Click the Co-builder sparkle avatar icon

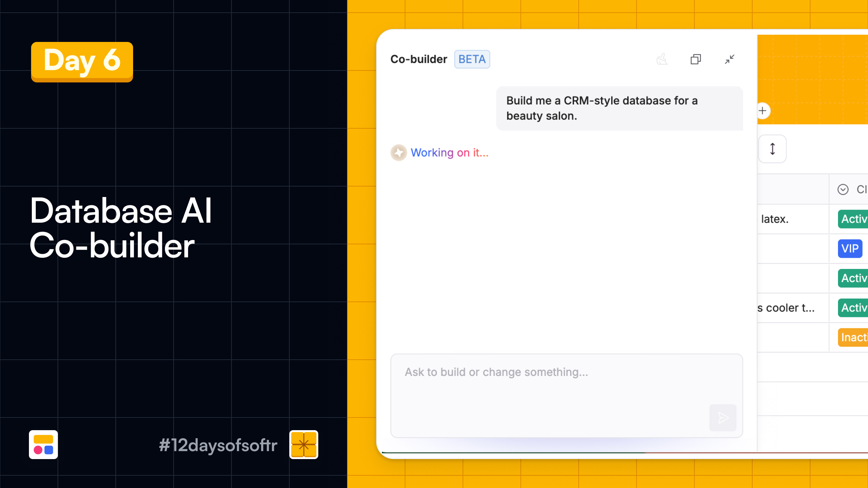(x=399, y=153)
